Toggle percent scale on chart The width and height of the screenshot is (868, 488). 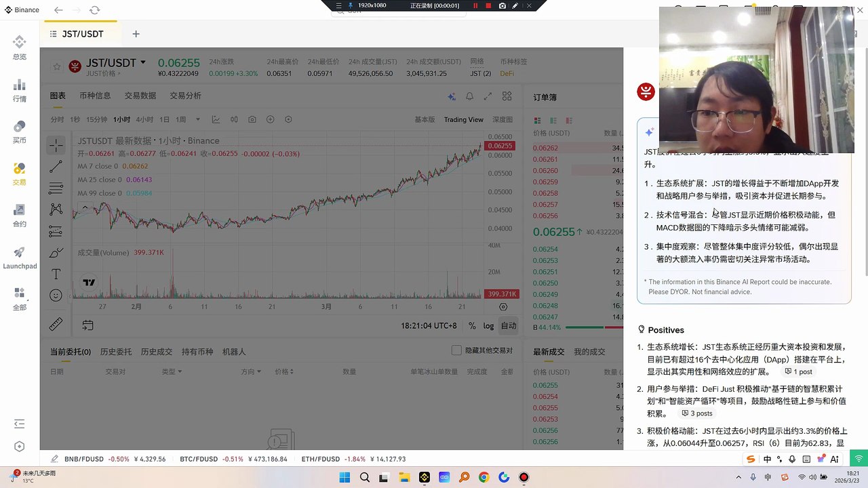(x=472, y=325)
